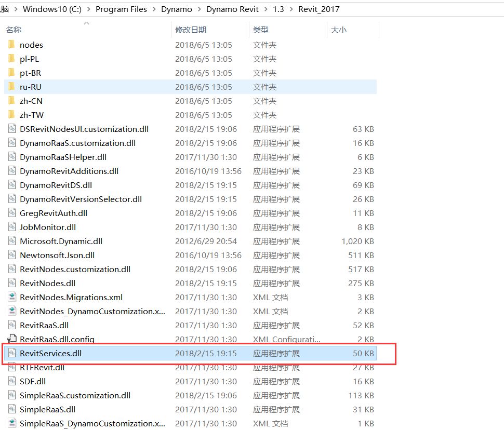Click the 1,020 KB size value
Image resolution: width=504 pixels, height=430 pixels.
[358, 241]
